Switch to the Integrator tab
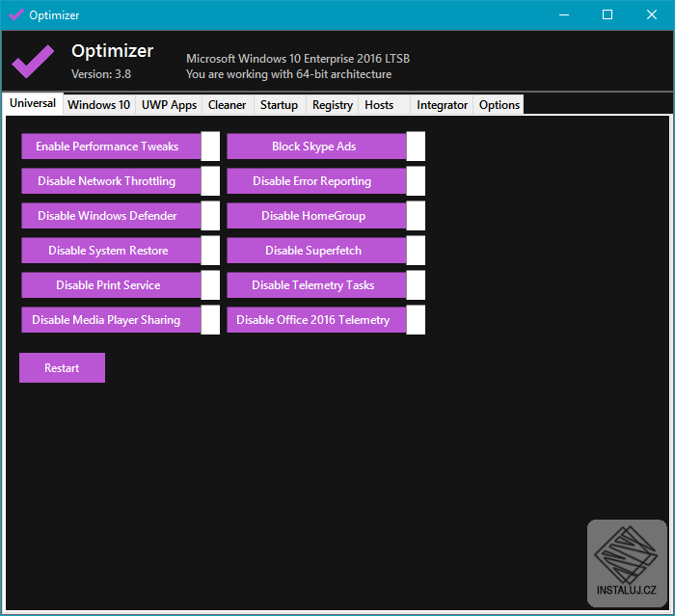 tap(442, 105)
